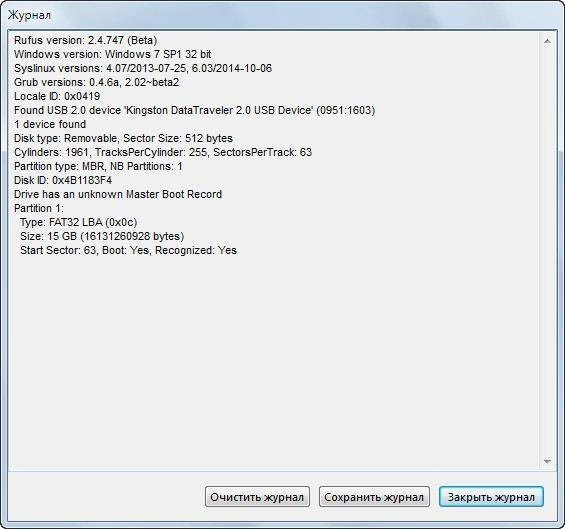565x529 pixels.
Task: Click the 'Partition 1:' line
Action: click(x=39, y=208)
